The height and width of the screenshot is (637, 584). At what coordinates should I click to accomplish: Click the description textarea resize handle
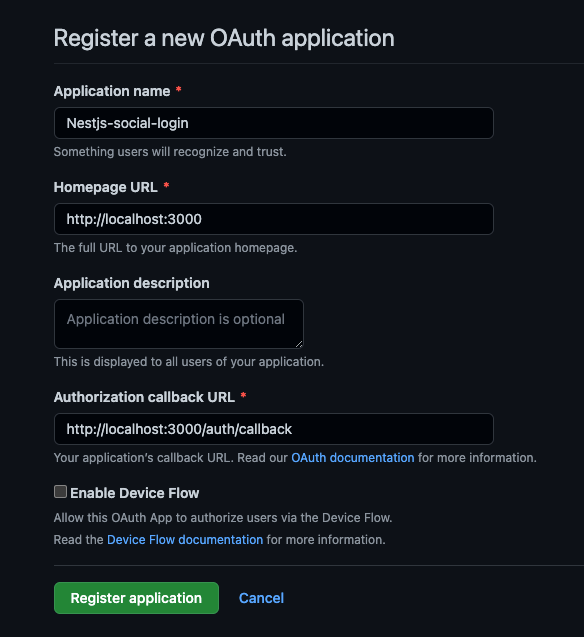click(299, 344)
